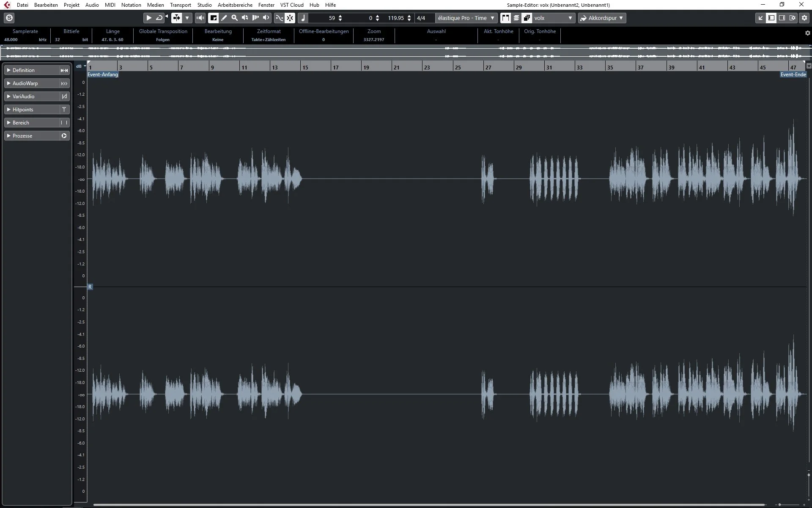Open the VST Cloud menu

click(292, 5)
